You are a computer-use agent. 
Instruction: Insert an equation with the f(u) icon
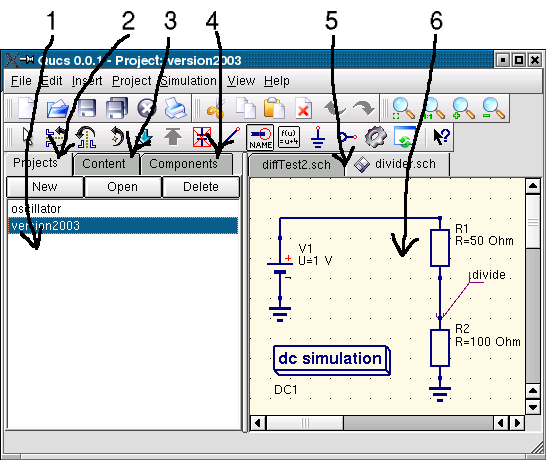click(x=289, y=137)
